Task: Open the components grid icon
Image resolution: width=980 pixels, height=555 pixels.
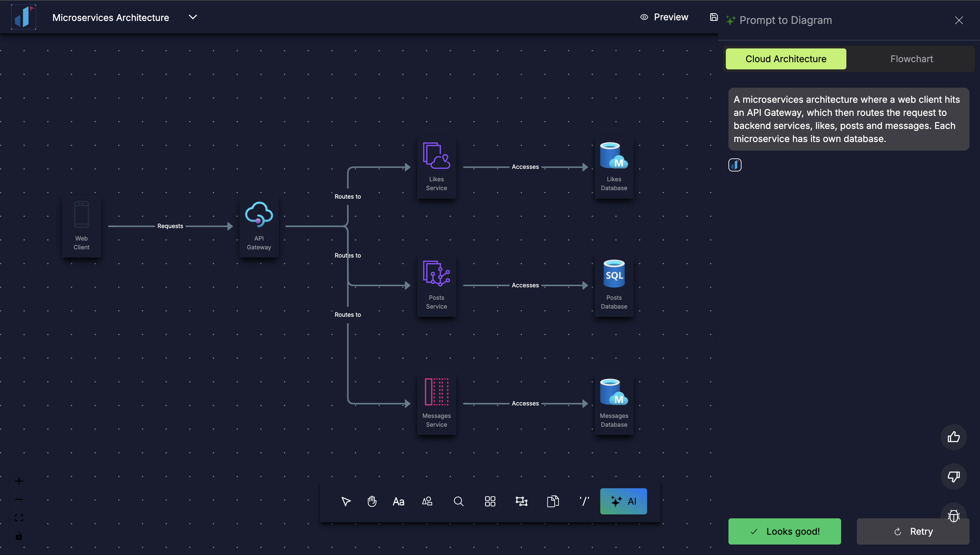Action: [x=490, y=501]
